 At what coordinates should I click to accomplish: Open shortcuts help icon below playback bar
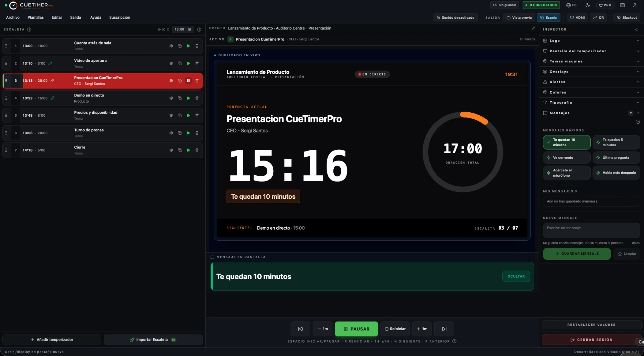pyautogui.click(x=454, y=341)
